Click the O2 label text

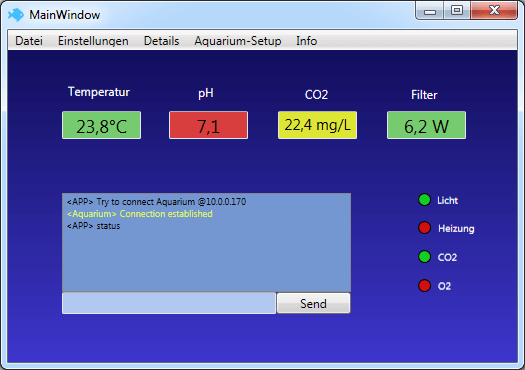pos(444,286)
